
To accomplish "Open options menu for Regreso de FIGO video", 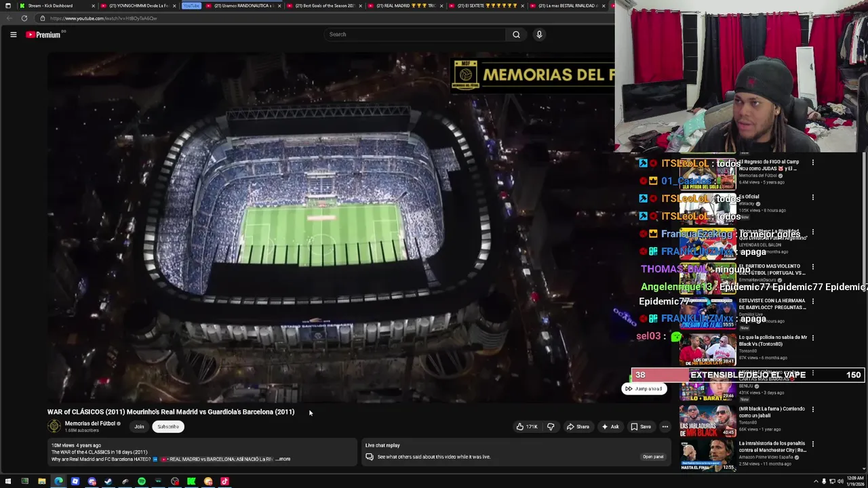I will (813, 163).
